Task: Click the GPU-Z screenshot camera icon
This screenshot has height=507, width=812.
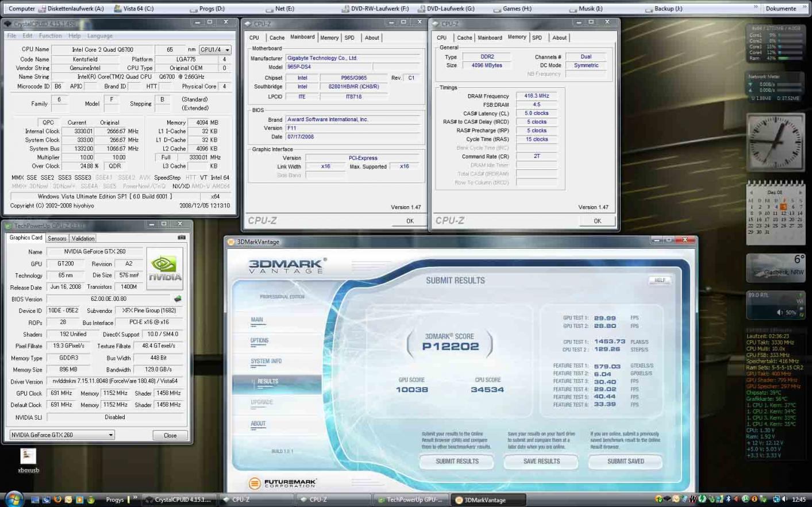Action: click(x=182, y=237)
